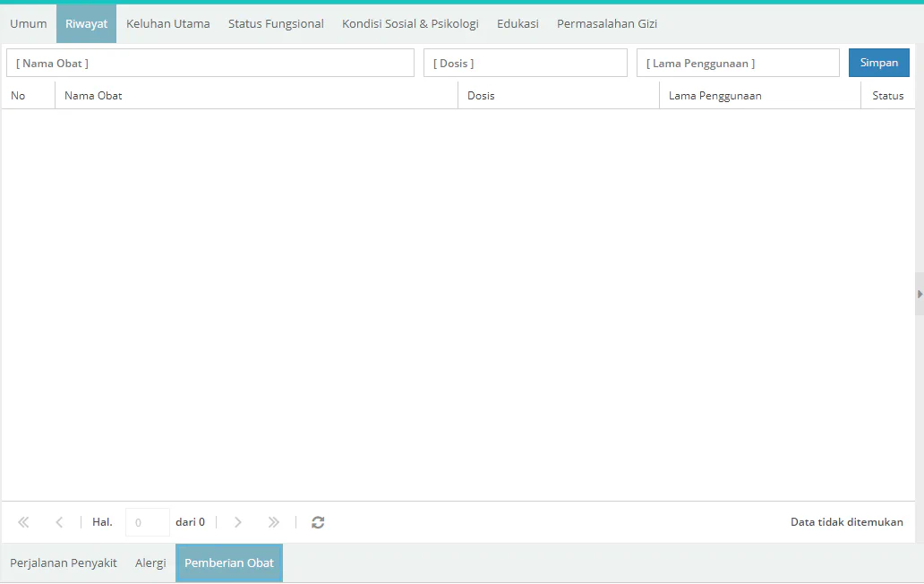This screenshot has width=924, height=584.
Task: Sort by Dosis column header
Action: click(559, 96)
